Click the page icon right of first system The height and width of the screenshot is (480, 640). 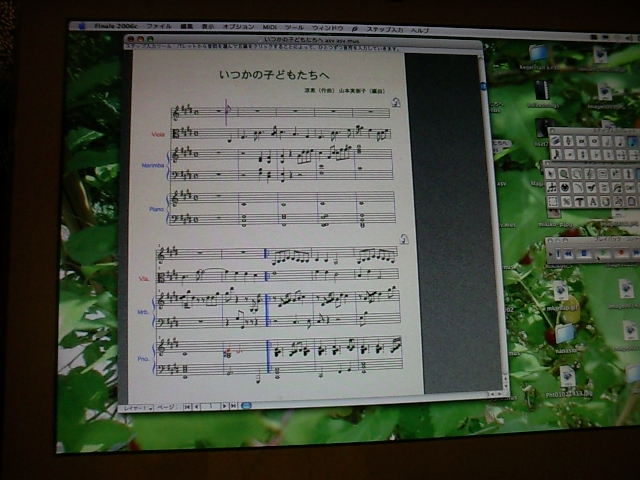(x=396, y=102)
